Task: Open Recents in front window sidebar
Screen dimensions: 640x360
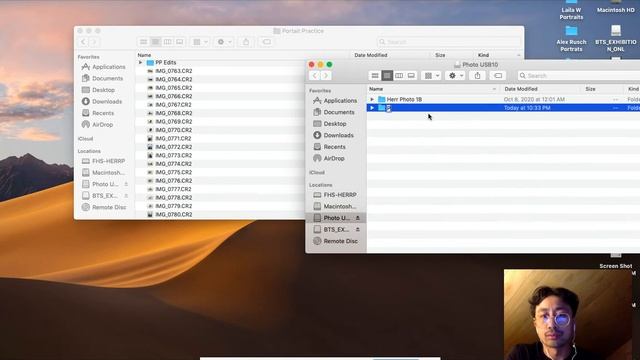Action: click(330, 147)
